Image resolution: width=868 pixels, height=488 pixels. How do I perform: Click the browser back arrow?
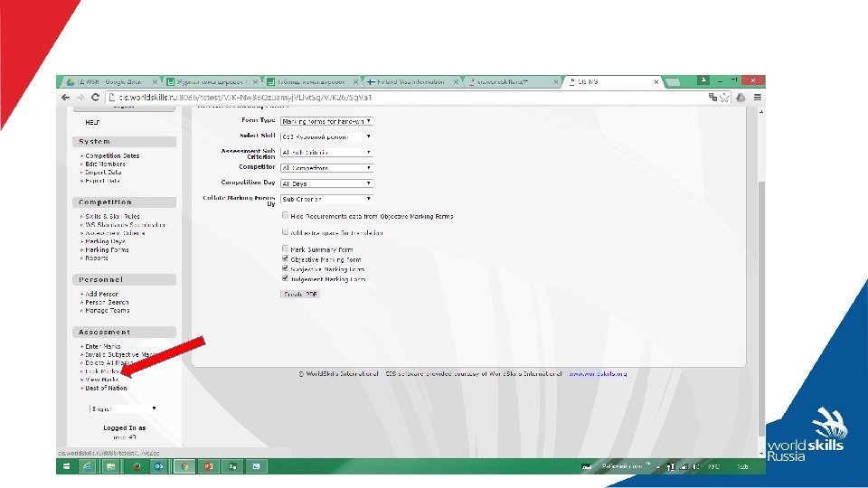[x=65, y=98]
